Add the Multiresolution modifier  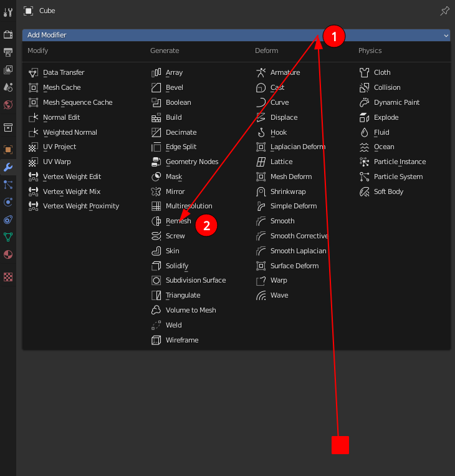point(182,206)
